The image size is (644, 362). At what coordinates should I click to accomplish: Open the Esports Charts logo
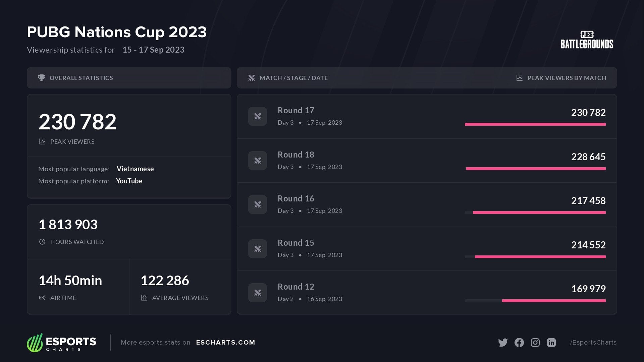62,343
